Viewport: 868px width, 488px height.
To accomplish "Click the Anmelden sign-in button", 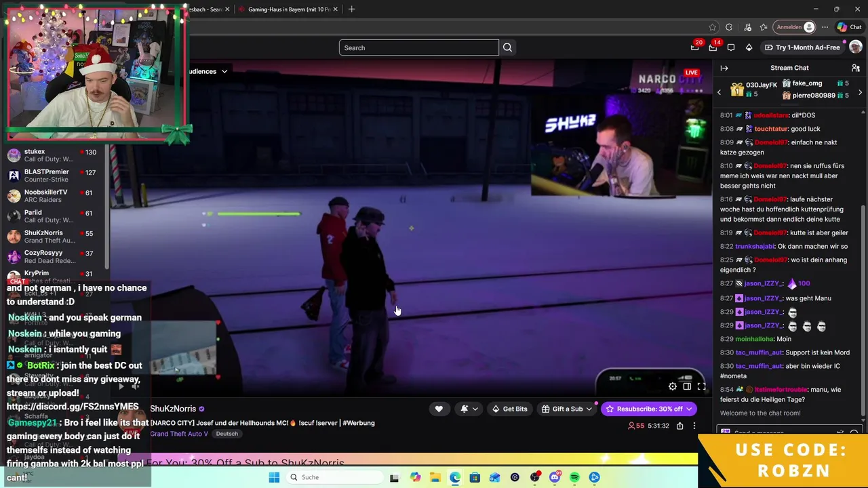I will point(795,27).
